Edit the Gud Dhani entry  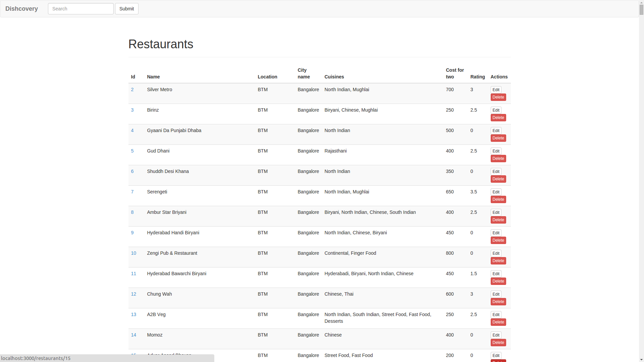point(496,151)
